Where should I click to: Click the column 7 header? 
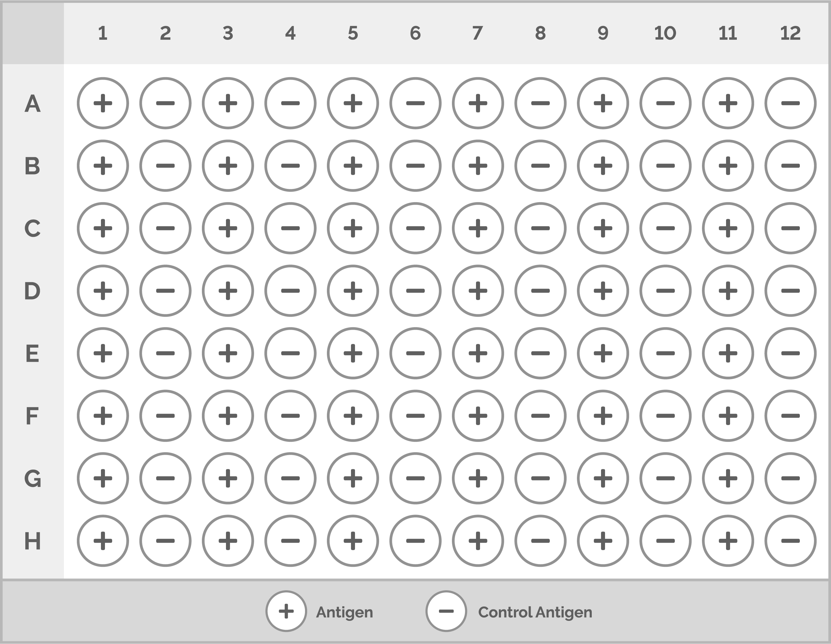(x=478, y=33)
